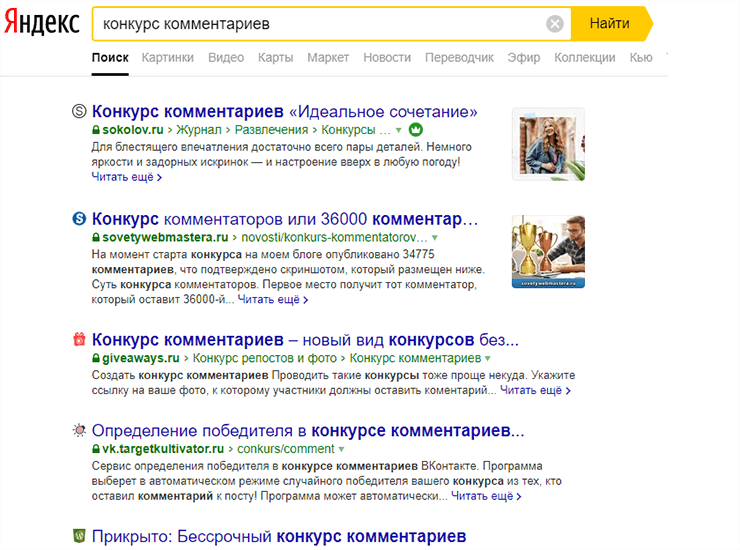This screenshot has height=550, width=740.
Task: Click the green crown badge by sokolov.ru
Action: point(415,129)
